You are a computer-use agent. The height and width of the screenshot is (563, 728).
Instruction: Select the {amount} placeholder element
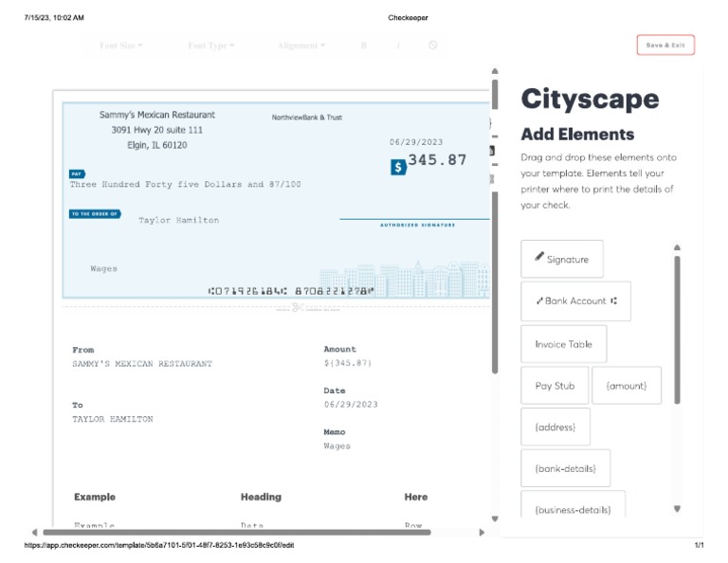point(627,386)
